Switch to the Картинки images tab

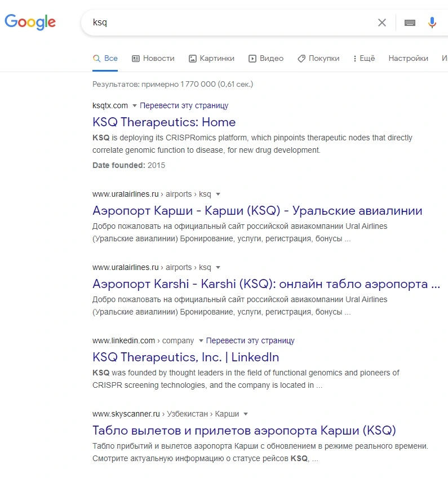(211, 58)
